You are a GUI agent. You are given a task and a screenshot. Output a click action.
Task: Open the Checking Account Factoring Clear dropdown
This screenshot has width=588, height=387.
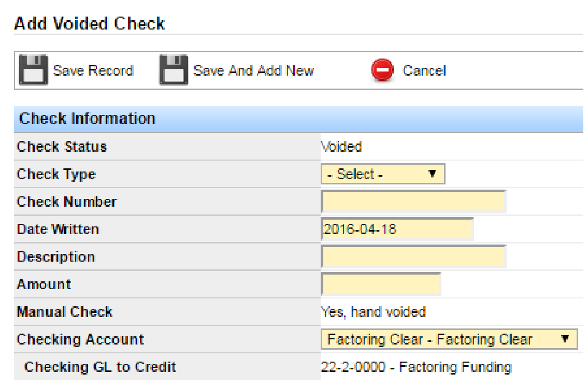pyautogui.click(x=449, y=339)
